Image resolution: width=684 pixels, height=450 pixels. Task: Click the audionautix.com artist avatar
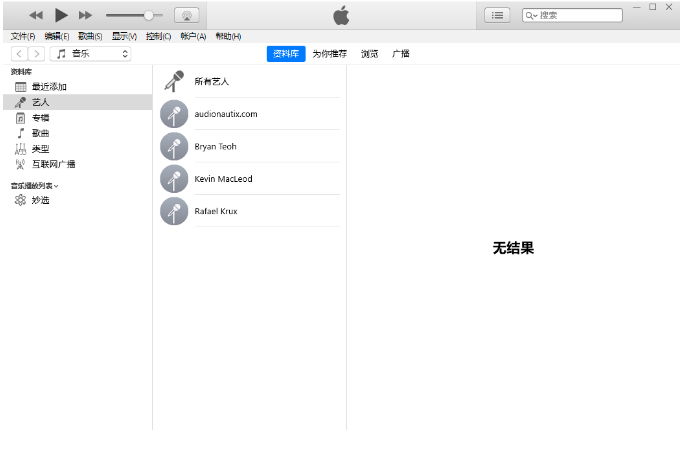[174, 114]
